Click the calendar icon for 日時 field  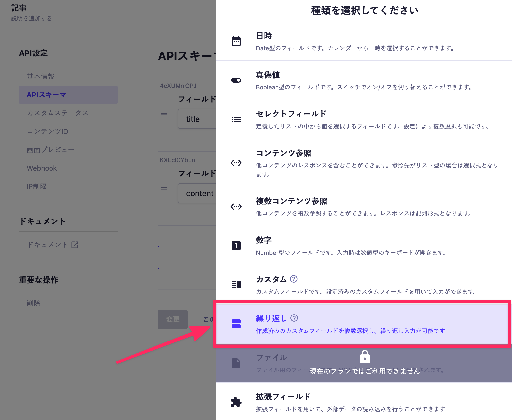(x=236, y=41)
